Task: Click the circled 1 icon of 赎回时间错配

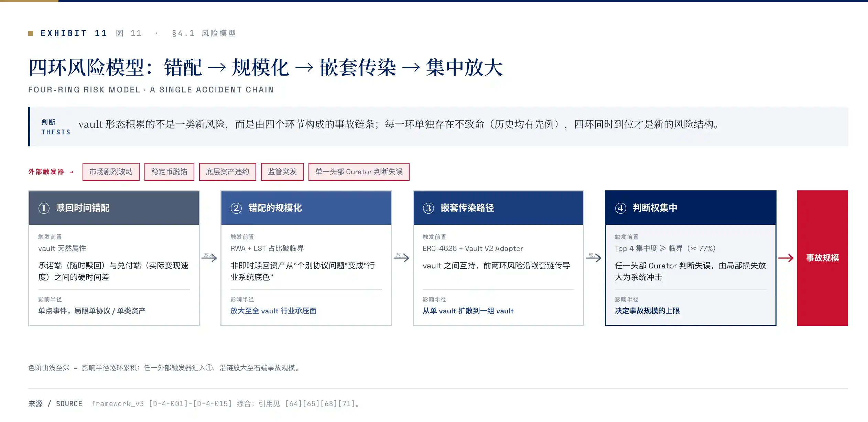Action: 44,208
